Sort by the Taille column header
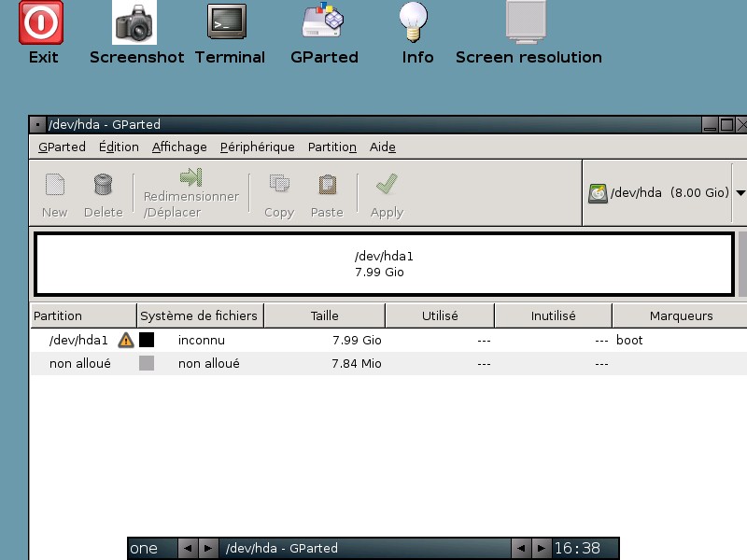 click(324, 315)
